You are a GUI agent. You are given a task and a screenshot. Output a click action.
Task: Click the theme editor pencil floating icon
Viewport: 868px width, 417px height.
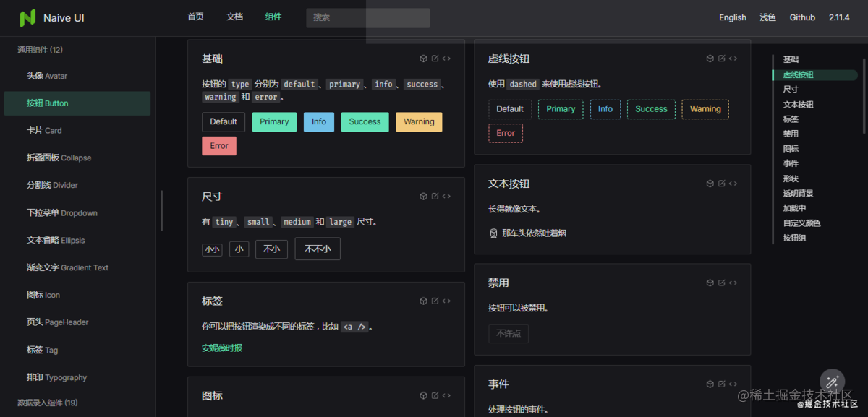(832, 382)
